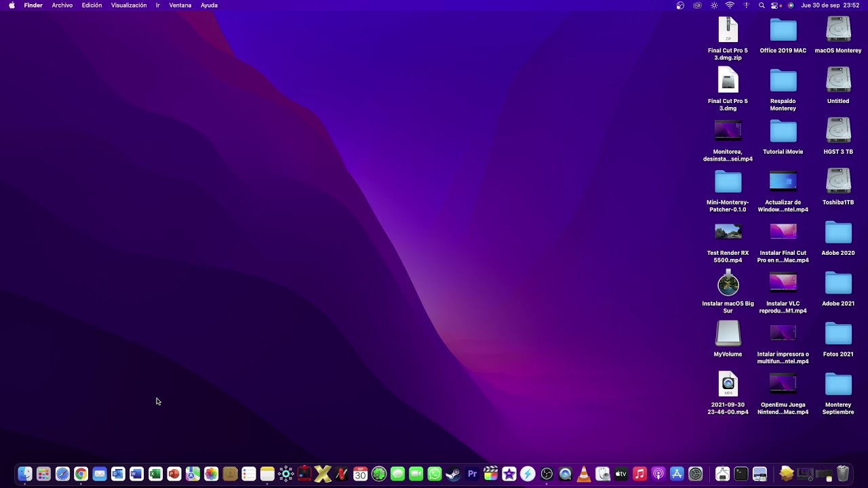Launch Adobe Premiere Pro from the dock
The width and height of the screenshot is (868, 488).
click(x=472, y=474)
